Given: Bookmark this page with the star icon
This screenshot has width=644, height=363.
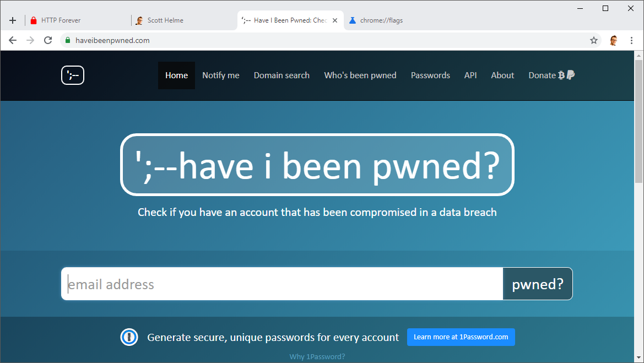Looking at the screenshot, I should (593, 40).
